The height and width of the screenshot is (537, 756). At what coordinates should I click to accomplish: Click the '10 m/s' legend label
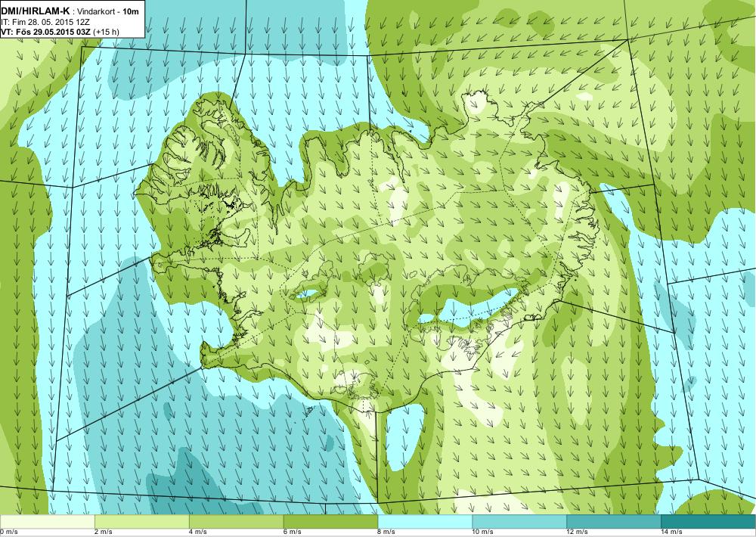[483, 532]
